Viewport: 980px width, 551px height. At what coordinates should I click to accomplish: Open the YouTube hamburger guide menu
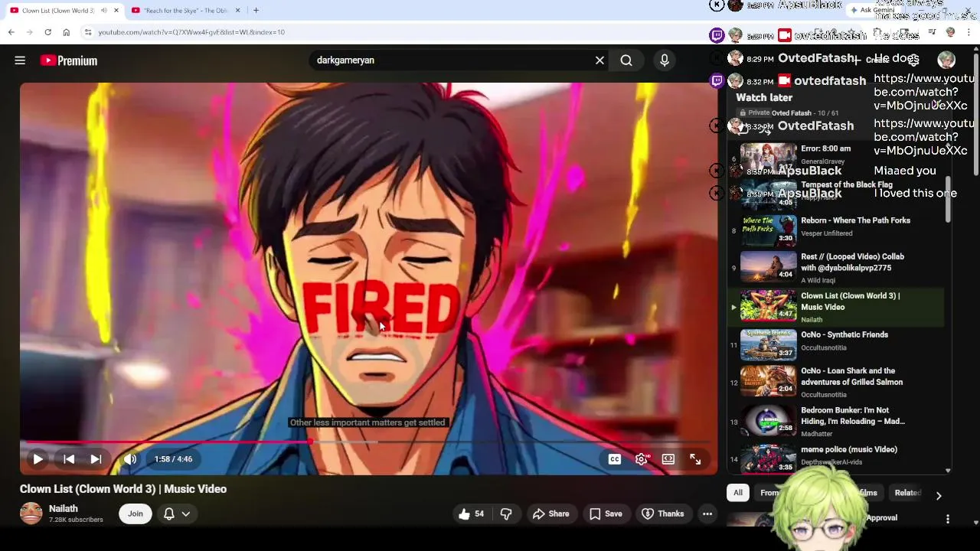(x=20, y=60)
